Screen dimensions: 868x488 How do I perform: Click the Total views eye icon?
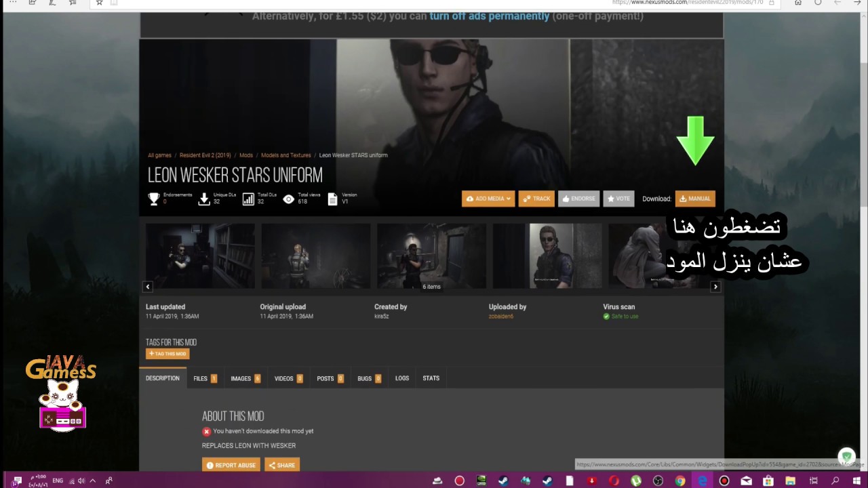(289, 199)
